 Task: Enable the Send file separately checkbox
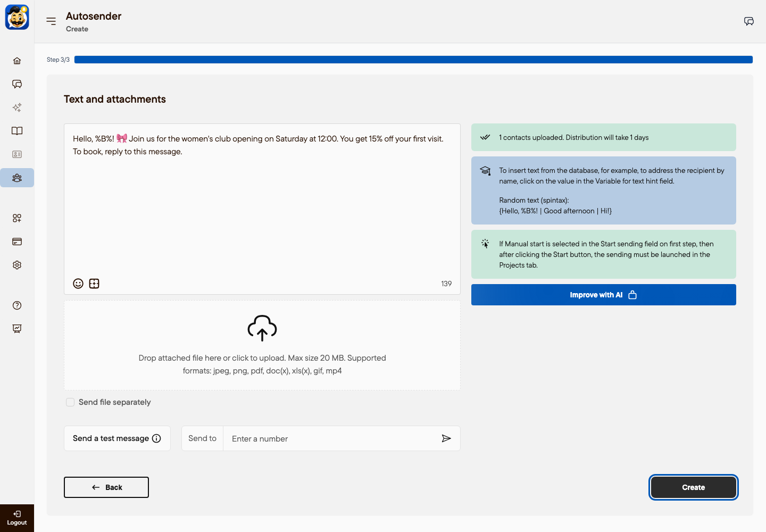pos(70,402)
